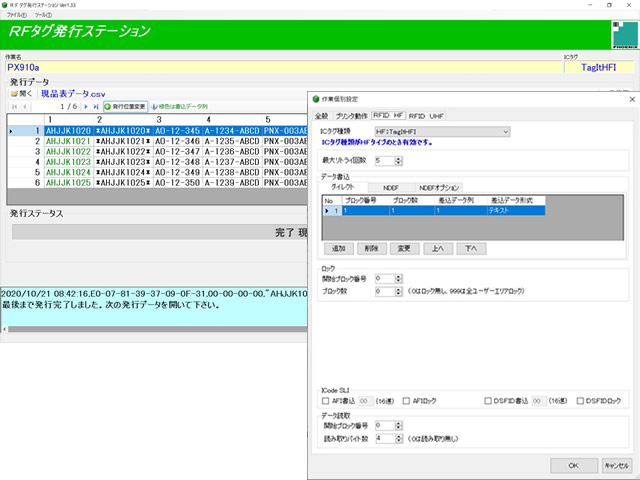This screenshot has width=640, height=480.
Task: Switch to the RFID UHF tab
Action: 426,116
